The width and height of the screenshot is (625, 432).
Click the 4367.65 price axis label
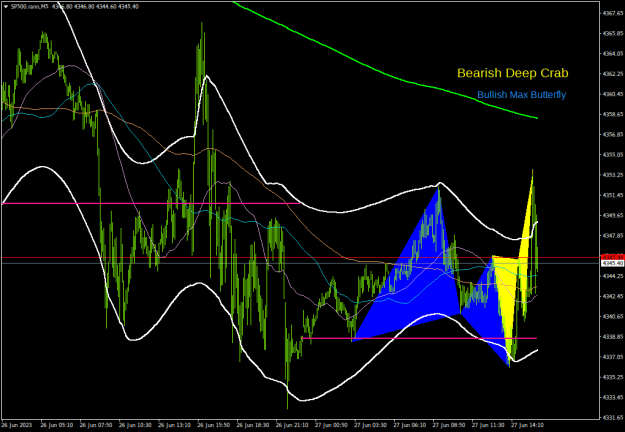coord(613,13)
